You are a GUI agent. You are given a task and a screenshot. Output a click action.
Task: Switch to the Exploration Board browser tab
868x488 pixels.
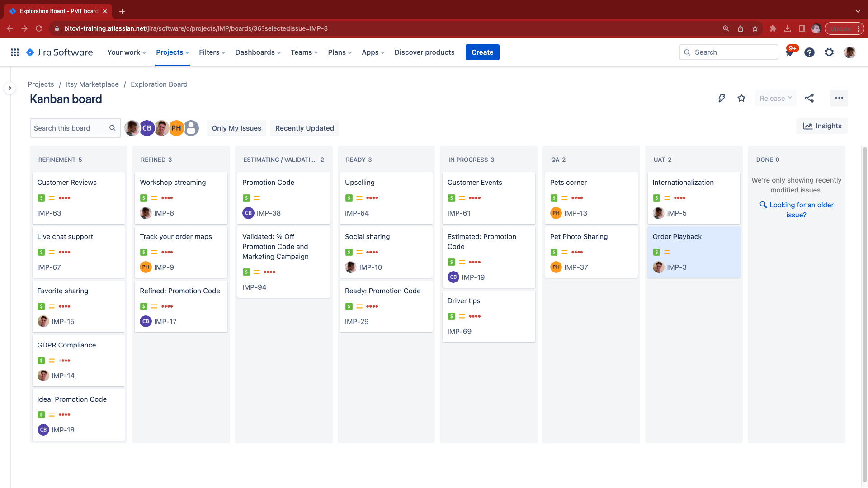click(59, 11)
